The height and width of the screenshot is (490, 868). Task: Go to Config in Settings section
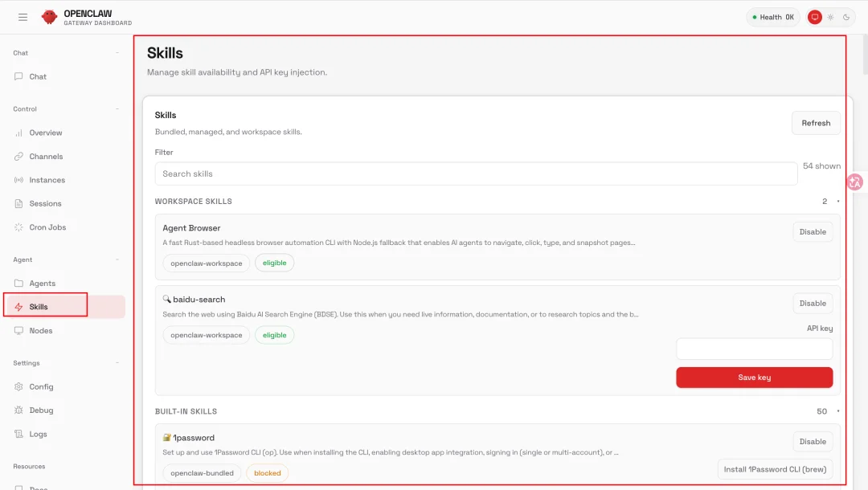(x=41, y=386)
